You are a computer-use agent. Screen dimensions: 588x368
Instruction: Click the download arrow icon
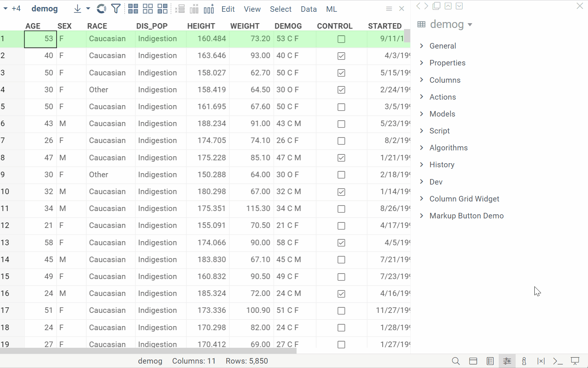[77, 9]
